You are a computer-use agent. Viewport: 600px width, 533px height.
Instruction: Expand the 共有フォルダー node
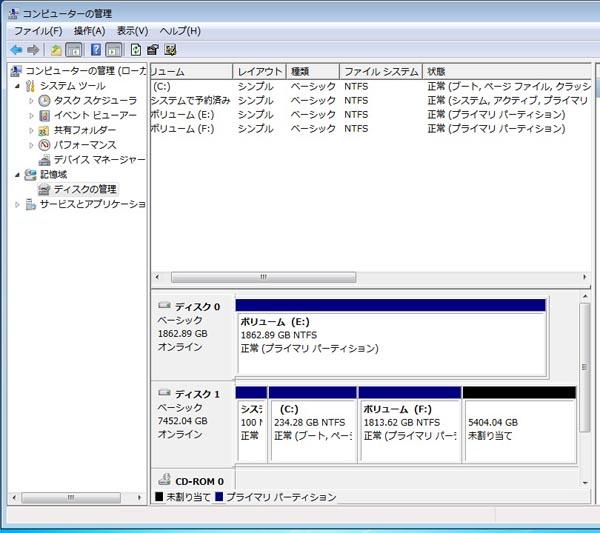click(x=31, y=130)
